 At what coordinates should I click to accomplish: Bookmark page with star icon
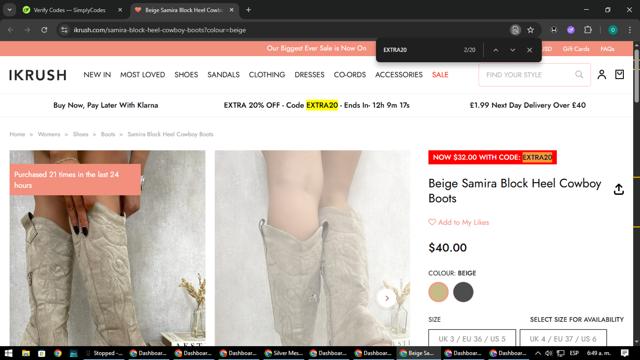530,30
